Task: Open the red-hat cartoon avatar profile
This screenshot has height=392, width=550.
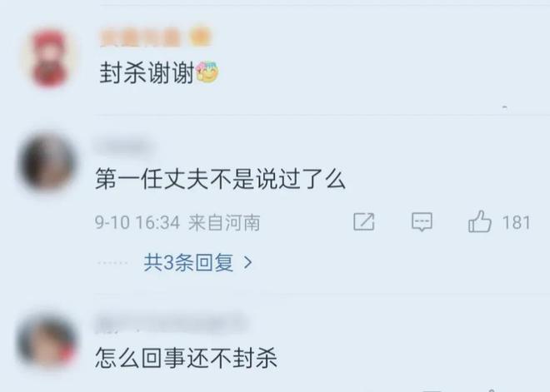Action: coord(49,57)
